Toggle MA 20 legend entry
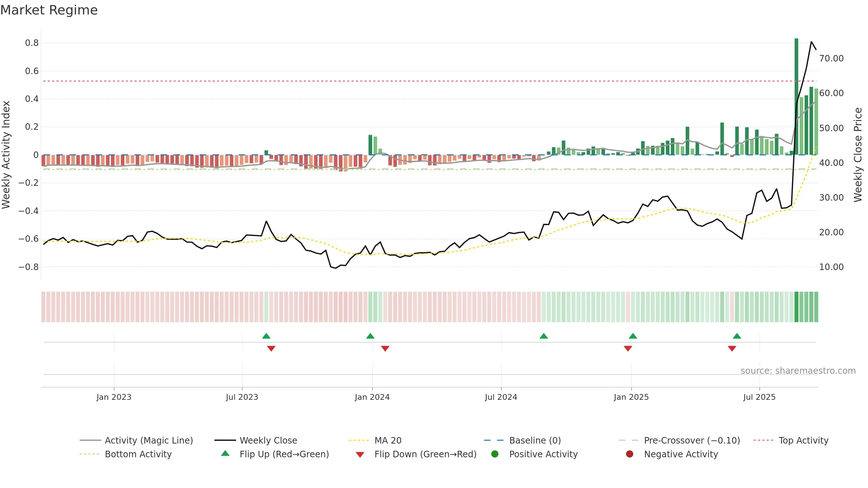 [x=375, y=440]
